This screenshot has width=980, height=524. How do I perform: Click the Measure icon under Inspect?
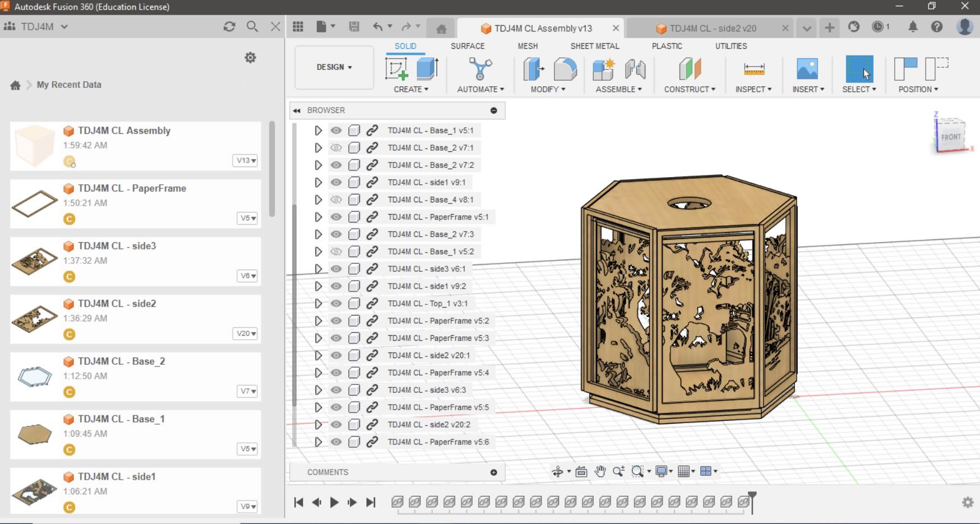tap(754, 69)
